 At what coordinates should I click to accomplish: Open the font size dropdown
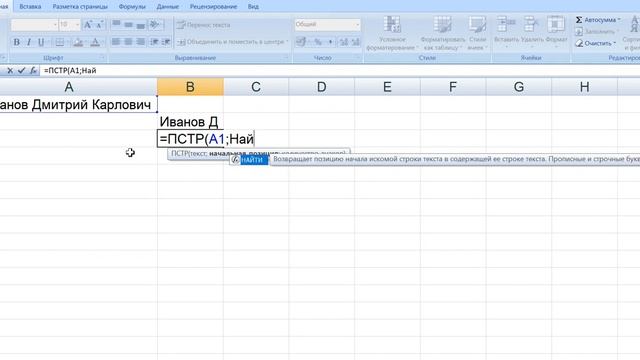(x=77, y=25)
